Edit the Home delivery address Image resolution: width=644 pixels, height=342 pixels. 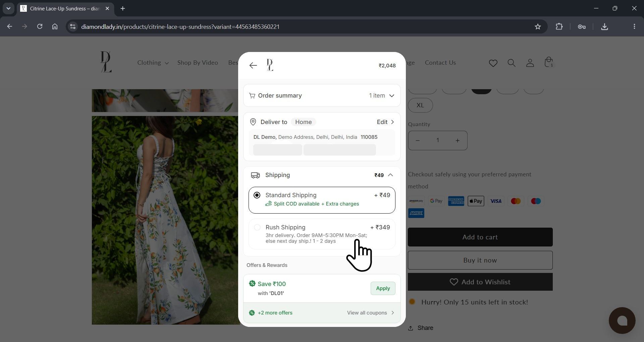coord(385,122)
